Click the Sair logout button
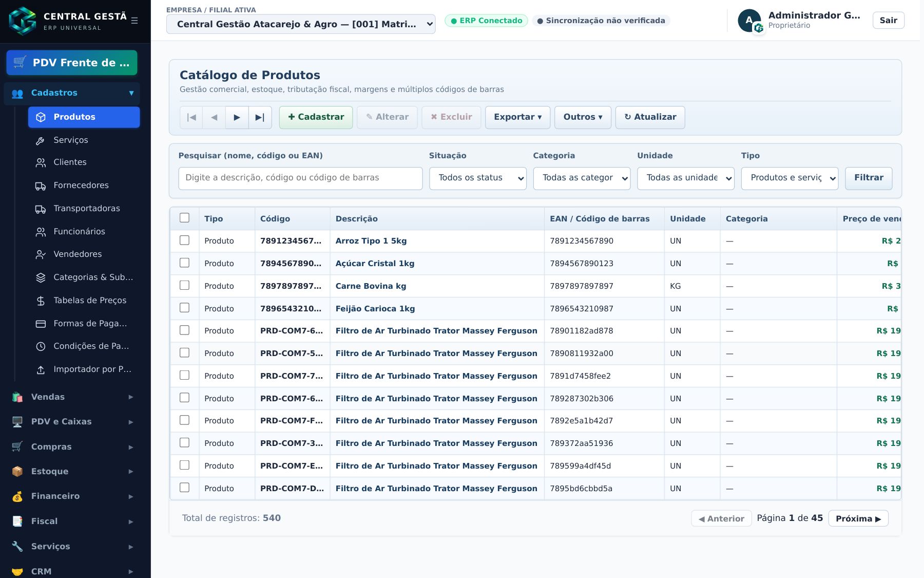The image size is (924, 578). pos(888,21)
